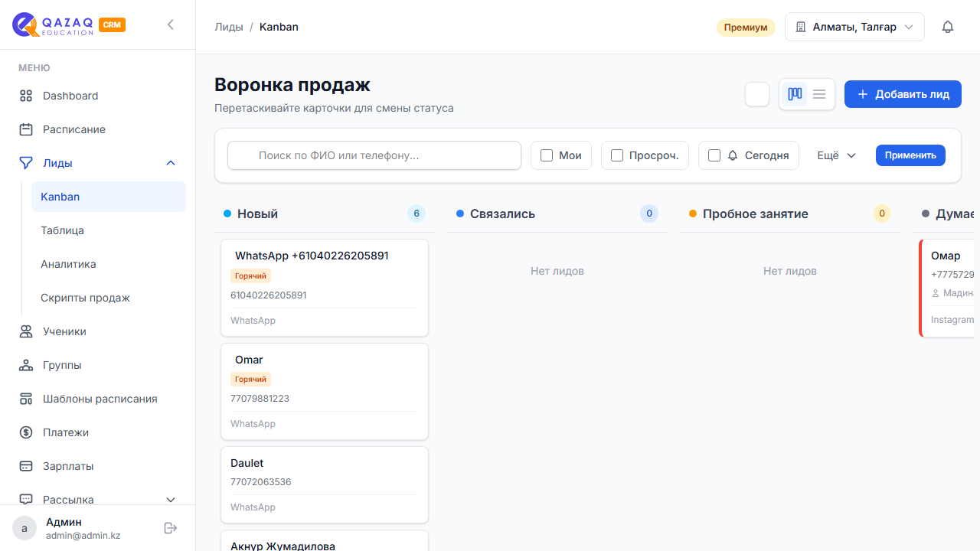The height and width of the screenshot is (551, 980).
Task: Click the Новый column header
Action: 325,214
